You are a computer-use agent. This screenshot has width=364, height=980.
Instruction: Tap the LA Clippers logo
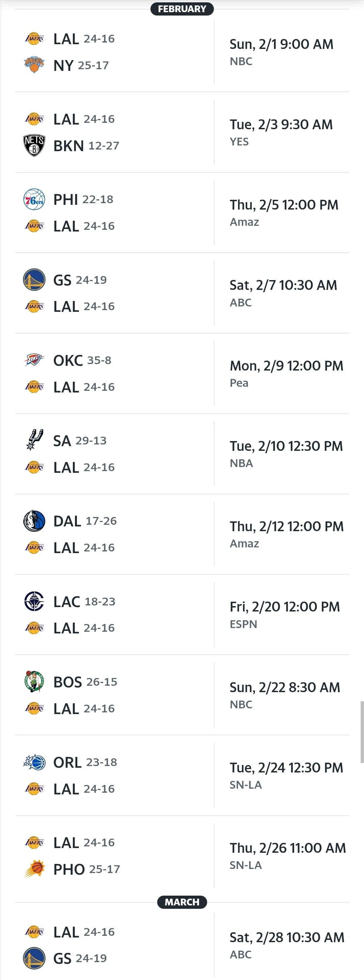pos(34,601)
